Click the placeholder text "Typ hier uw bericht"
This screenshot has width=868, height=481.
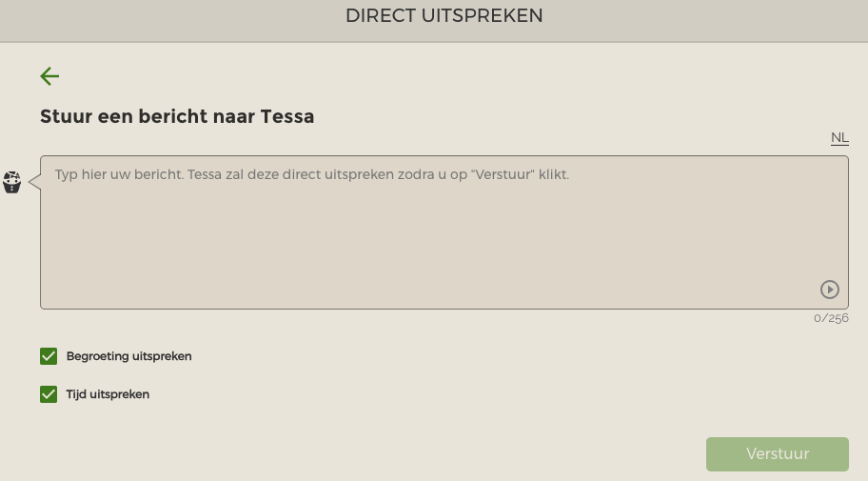(119, 174)
